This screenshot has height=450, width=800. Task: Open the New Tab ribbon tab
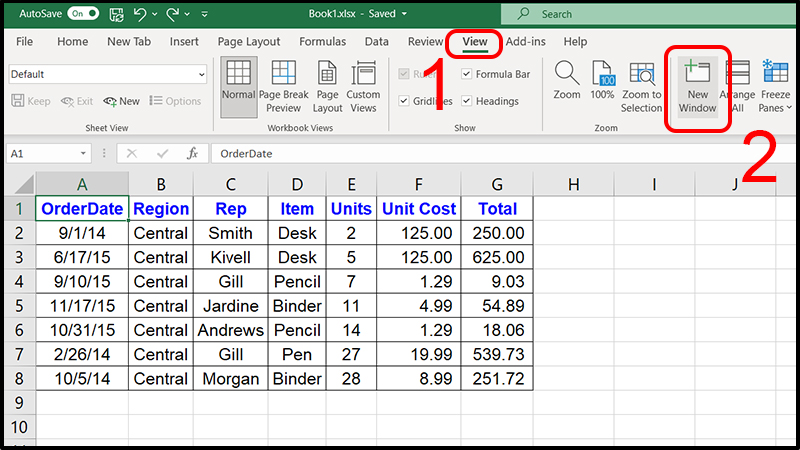coord(129,41)
